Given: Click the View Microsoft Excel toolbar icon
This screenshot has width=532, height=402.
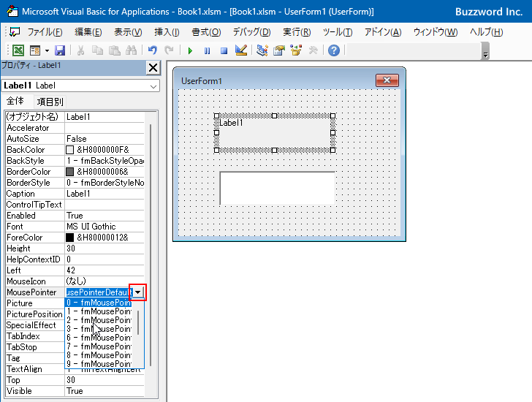Looking at the screenshot, I should [18, 50].
